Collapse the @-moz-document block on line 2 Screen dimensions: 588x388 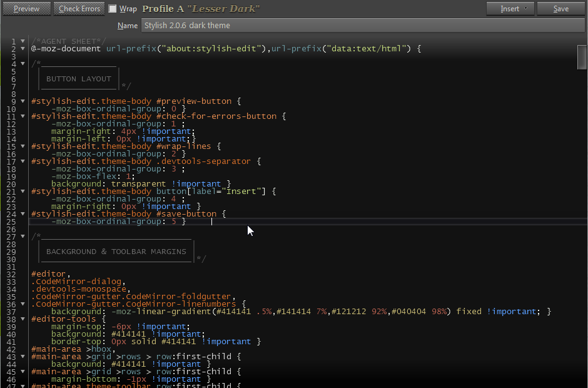pos(22,48)
